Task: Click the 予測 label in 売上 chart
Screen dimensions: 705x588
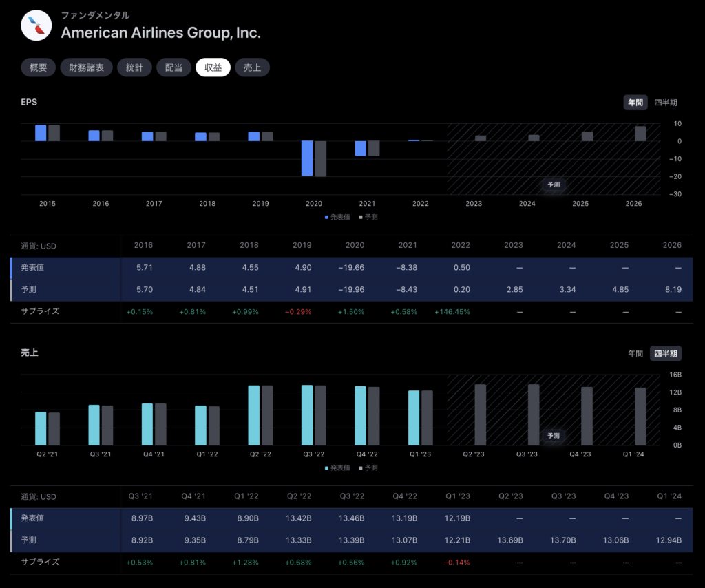Action: coord(554,436)
